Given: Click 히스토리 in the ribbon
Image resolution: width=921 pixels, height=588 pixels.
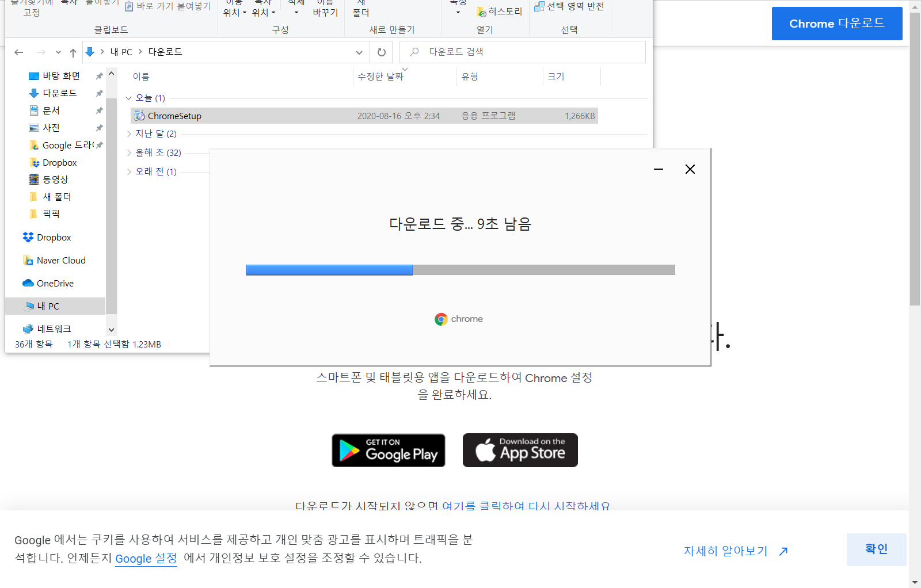Looking at the screenshot, I should (x=500, y=12).
